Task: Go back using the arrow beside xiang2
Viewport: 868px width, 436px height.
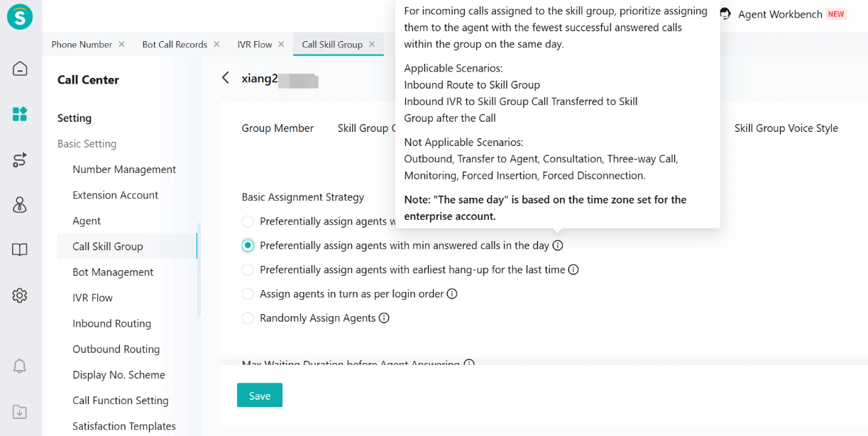Action: click(226, 78)
